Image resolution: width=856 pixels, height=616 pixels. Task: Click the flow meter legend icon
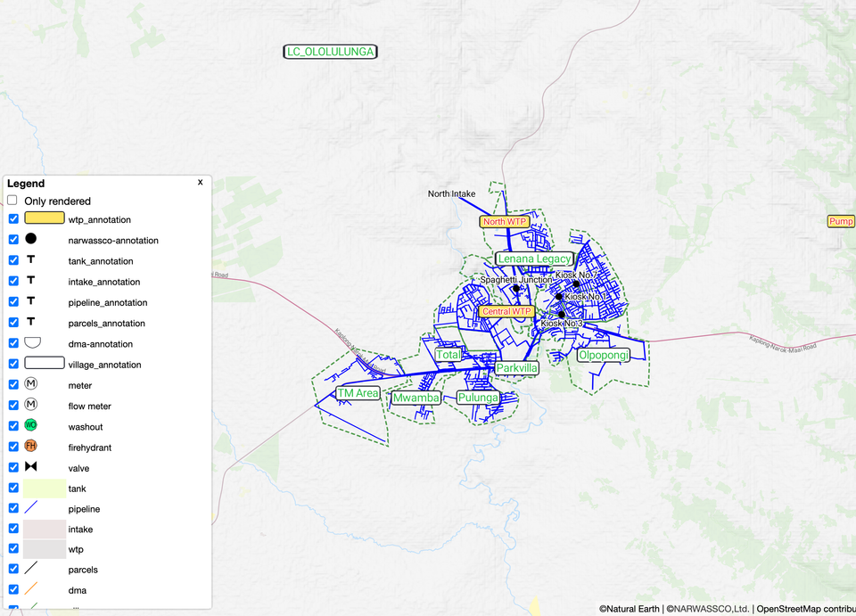[31, 405]
